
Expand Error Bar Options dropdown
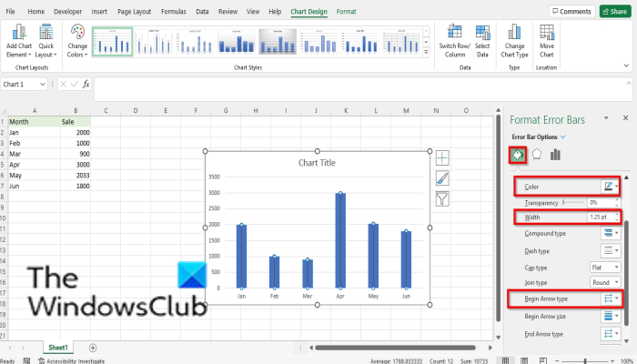point(563,136)
